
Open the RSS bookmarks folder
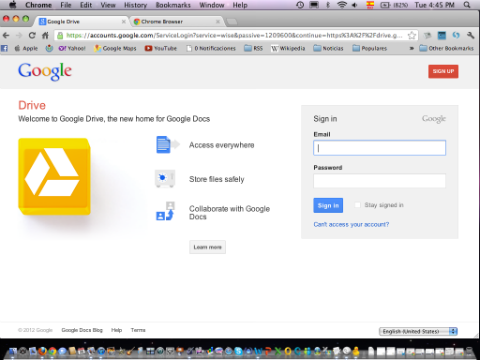(x=253, y=48)
